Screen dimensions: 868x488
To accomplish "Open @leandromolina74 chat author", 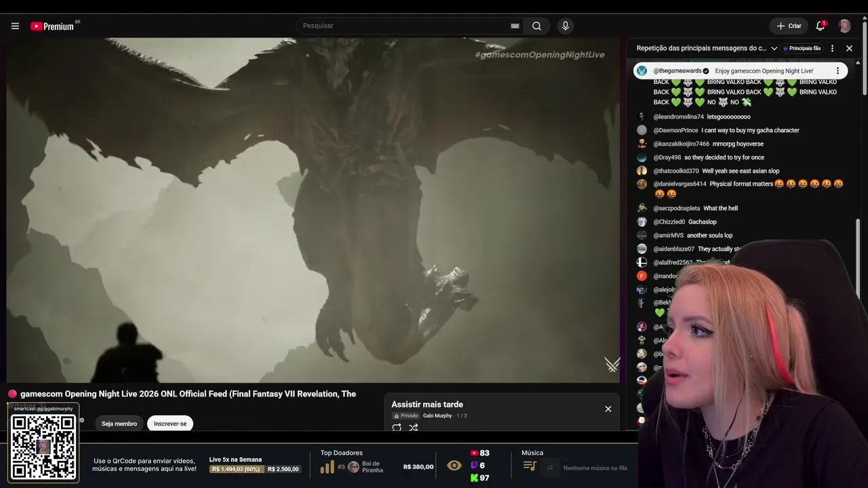I will [679, 117].
